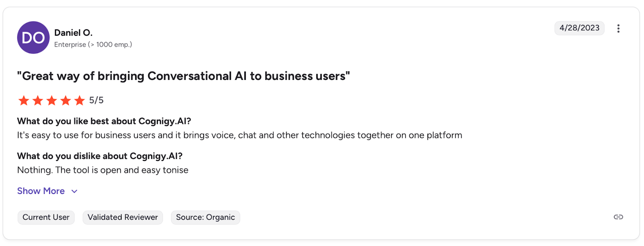Select the Source: Organic tag
The image size is (644, 246).
(x=205, y=217)
